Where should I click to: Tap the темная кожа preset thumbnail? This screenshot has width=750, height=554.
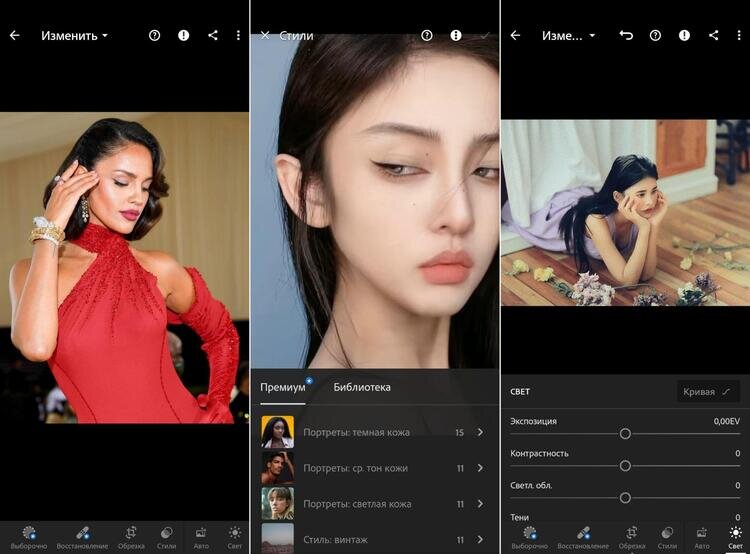[x=278, y=432]
